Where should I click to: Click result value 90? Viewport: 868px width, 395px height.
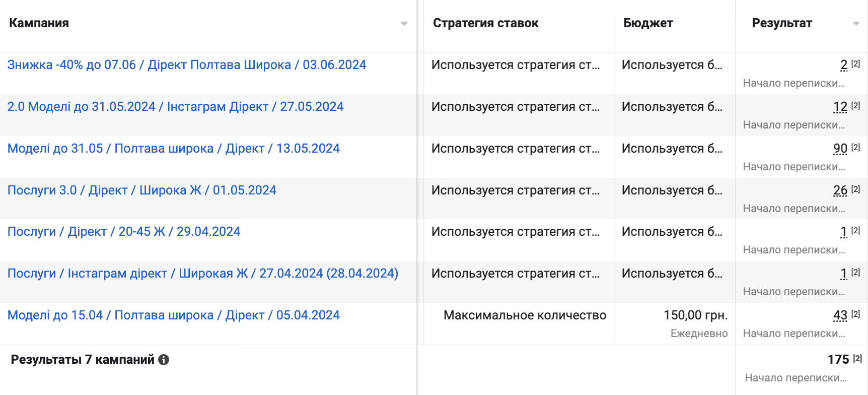[840, 149]
